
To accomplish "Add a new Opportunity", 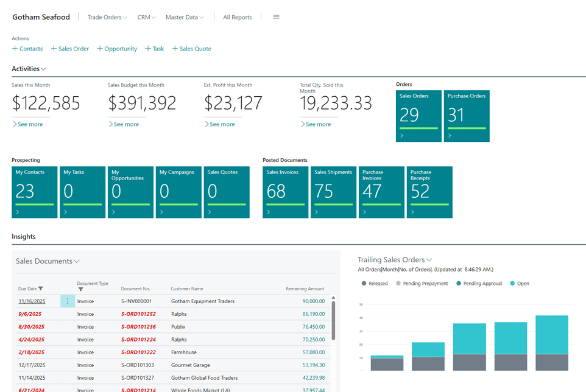I will (116, 48).
